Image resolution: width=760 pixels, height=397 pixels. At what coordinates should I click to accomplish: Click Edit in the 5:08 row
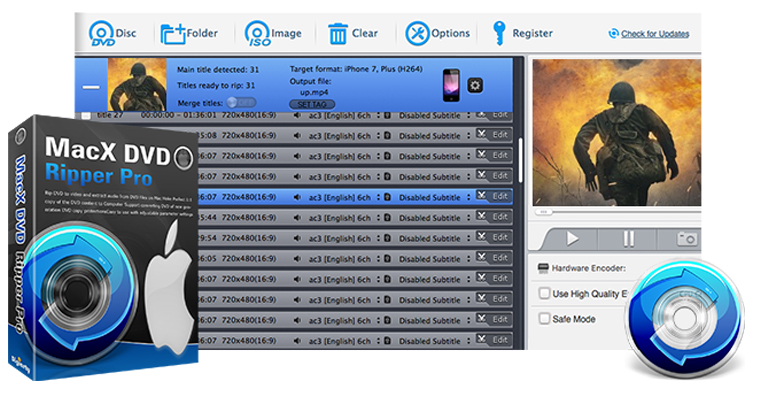click(x=493, y=135)
